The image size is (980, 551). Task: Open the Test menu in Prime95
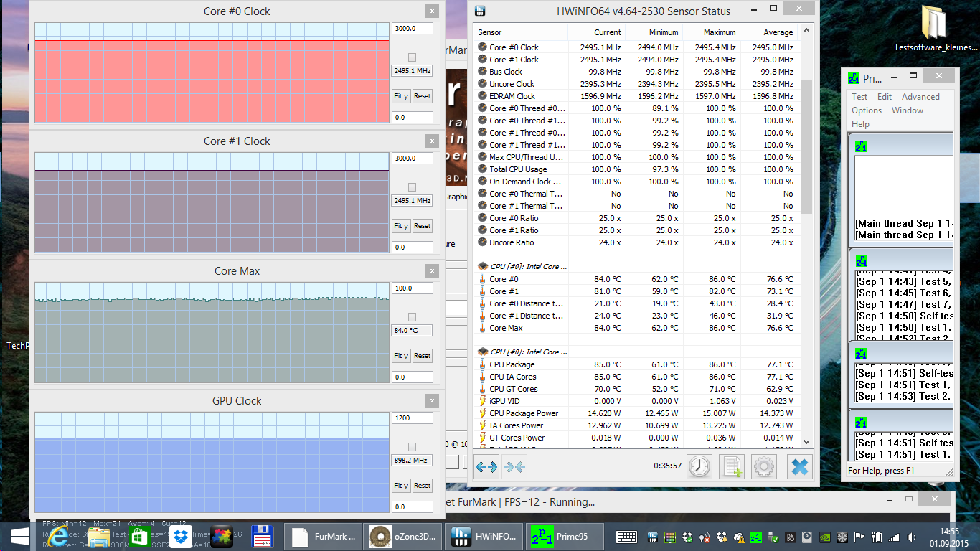pos(859,97)
